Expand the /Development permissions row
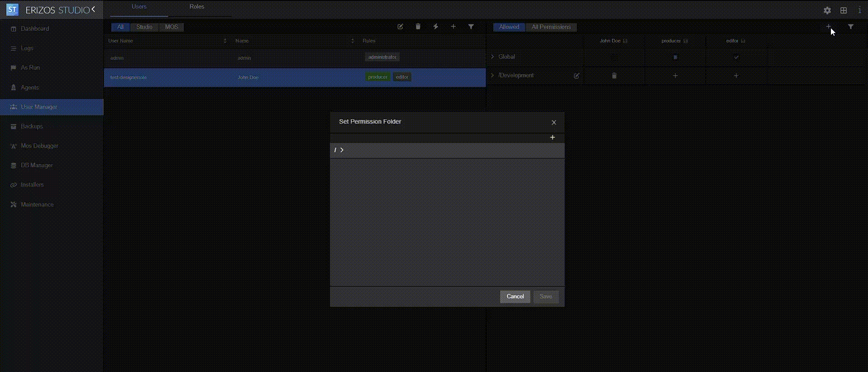Screen dimensions: 868x372 [x=492, y=75]
